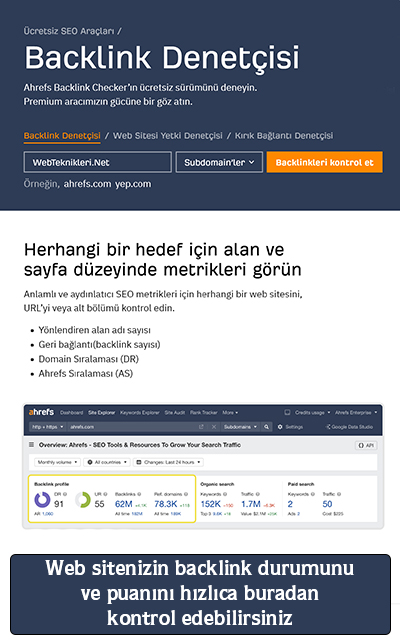
Task: Expand the Ahrefs Enterprise account dropdown
Action: coord(356,413)
